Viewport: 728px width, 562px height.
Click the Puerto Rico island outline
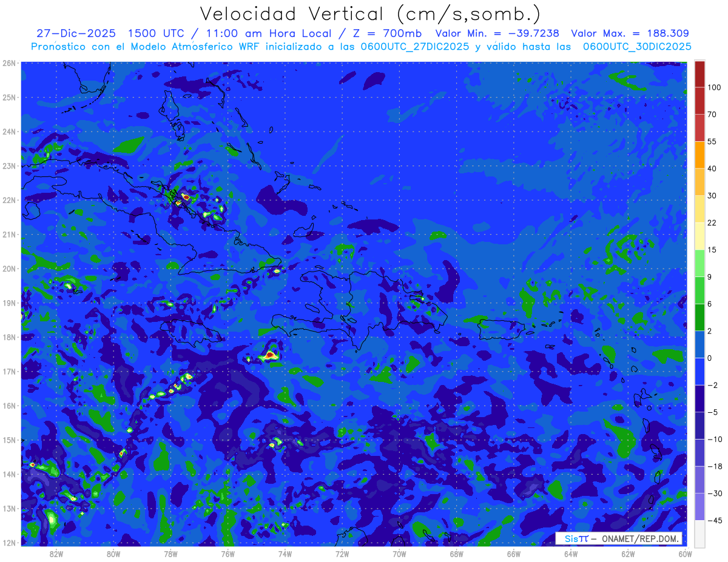(x=502, y=330)
